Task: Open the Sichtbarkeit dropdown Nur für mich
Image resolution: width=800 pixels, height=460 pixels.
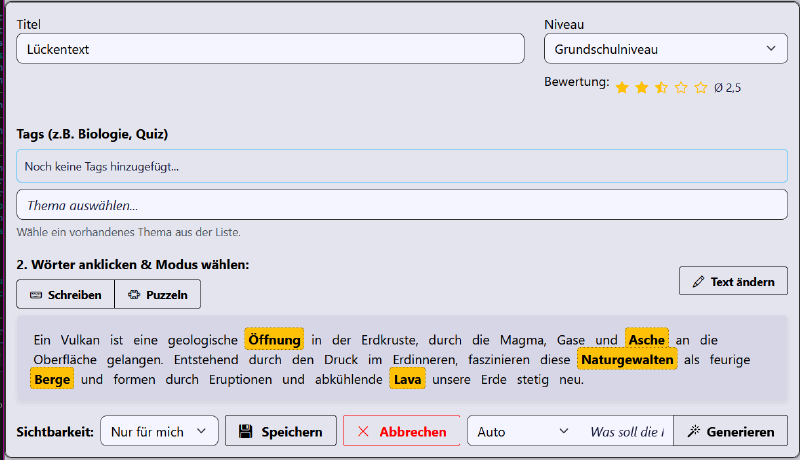Action: point(159,431)
